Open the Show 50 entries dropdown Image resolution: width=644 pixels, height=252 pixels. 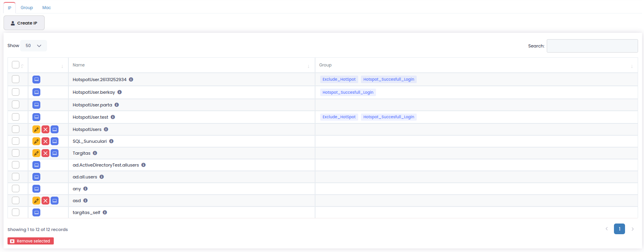[34, 45]
